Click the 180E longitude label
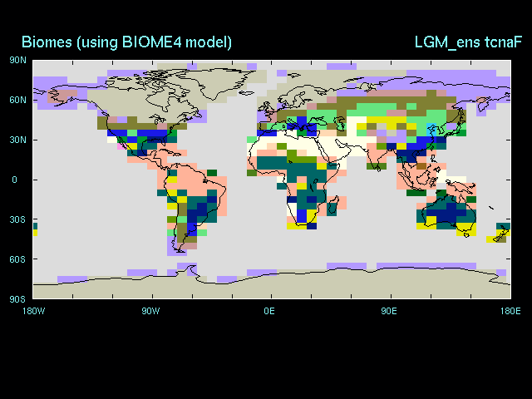The width and height of the screenshot is (532, 399). 510,311
